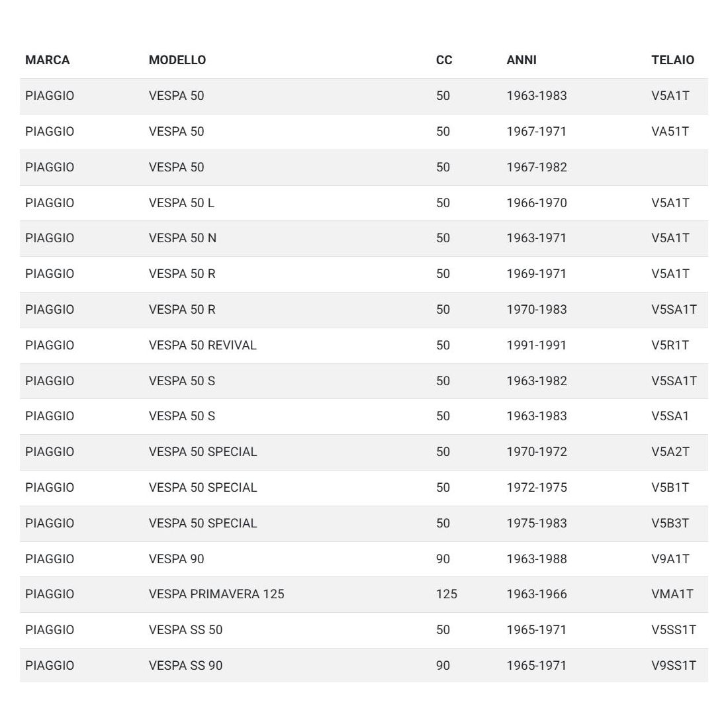Click the VMA1T frame code cell
Image resolution: width=728 pixels, height=728 pixels.
672,594
